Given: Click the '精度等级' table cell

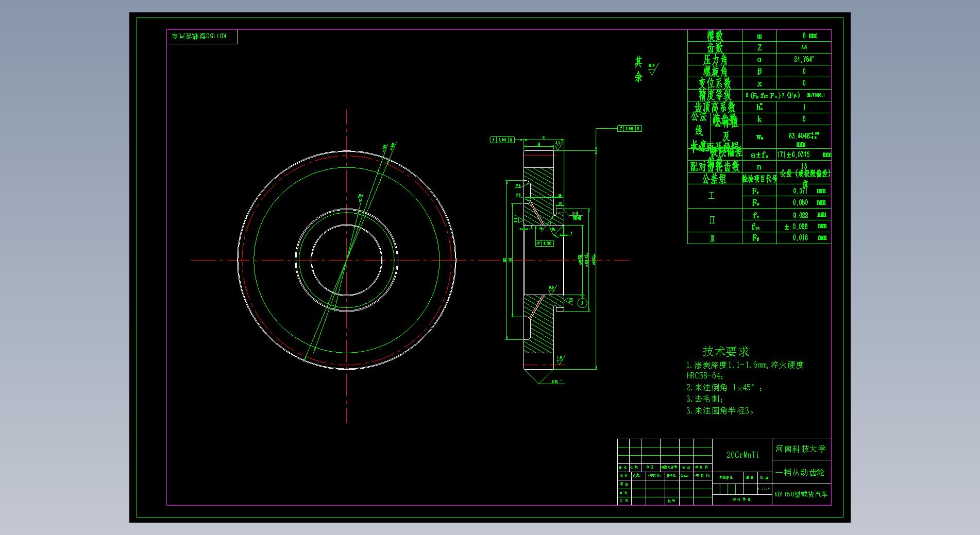Looking at the screenshot, I should (x=715, y=95).
